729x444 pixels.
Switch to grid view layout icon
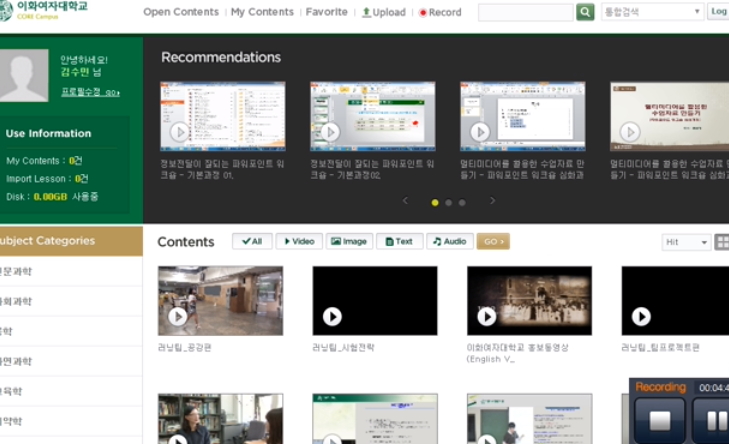(x=722, y=242)
